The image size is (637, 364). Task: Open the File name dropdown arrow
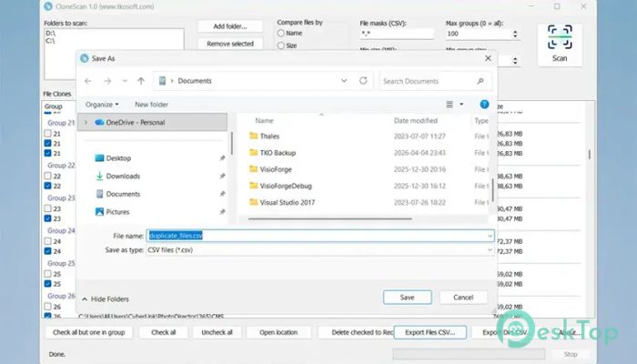click(x=490, y=236)
